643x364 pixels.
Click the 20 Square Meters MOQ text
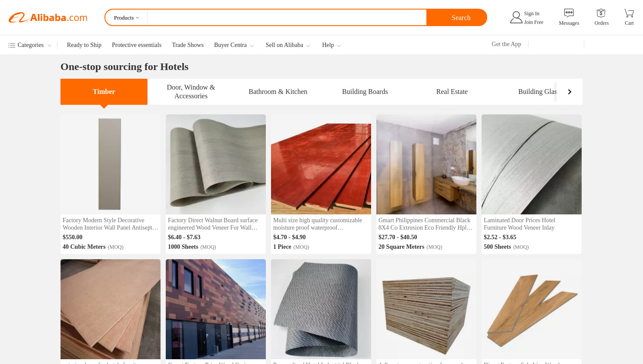pyautogui.click(x=410, y=247)
